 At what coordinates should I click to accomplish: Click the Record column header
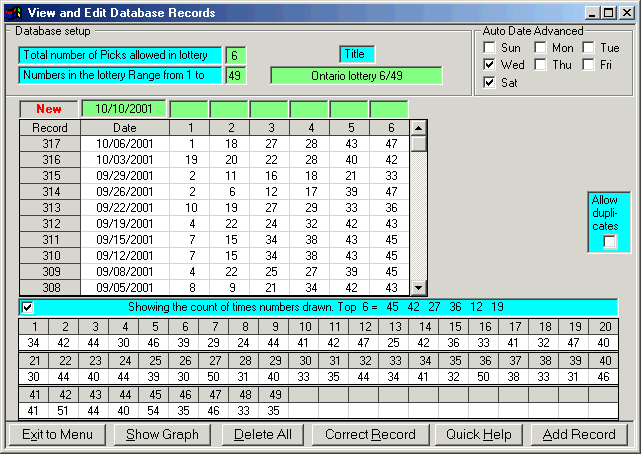pos(50,128)
